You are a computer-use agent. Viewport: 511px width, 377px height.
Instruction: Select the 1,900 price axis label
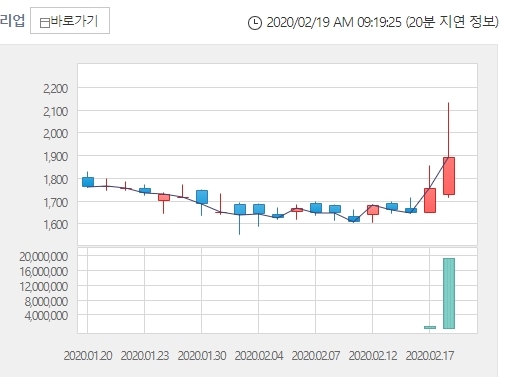pos(55,157)
